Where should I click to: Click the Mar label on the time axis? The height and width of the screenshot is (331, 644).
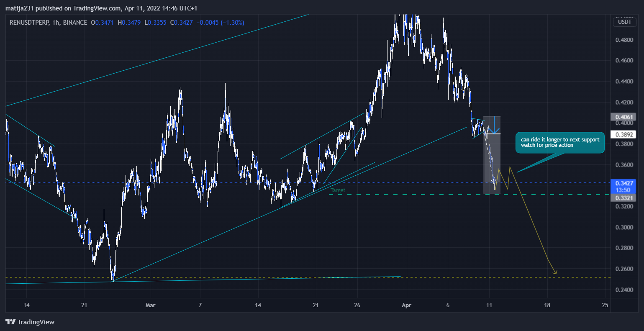pyautogui.click(x=150, y=305)
